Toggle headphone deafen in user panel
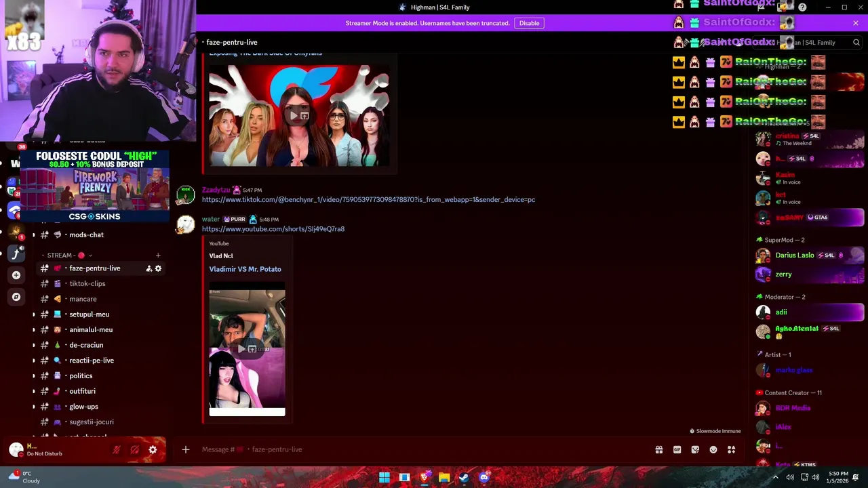Image resolution: width=868 pixels, height=488 pixels. [x=134, y=449]
